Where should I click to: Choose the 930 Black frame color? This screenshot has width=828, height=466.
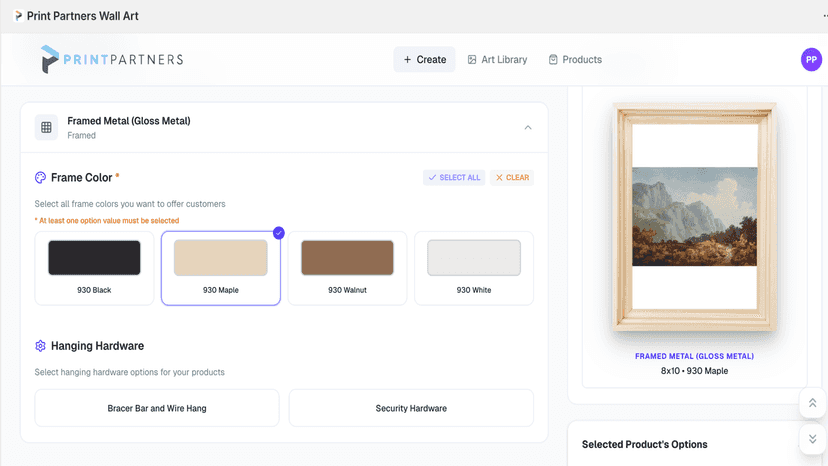click(x=94, y=268)
